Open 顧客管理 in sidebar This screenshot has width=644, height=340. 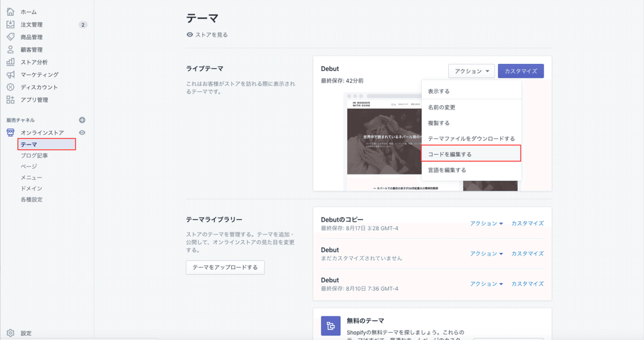[32, 49]
